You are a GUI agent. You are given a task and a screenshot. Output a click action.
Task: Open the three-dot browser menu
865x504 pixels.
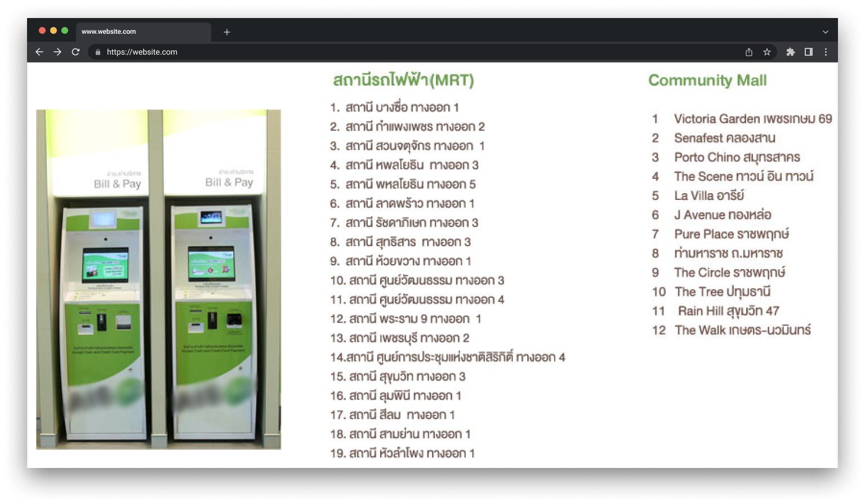tap(826, 52)
